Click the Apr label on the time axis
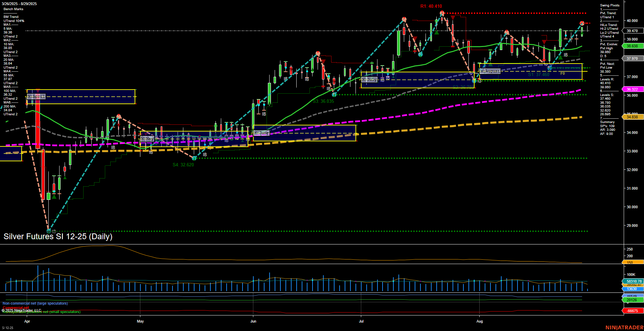 tap(27, 321)
